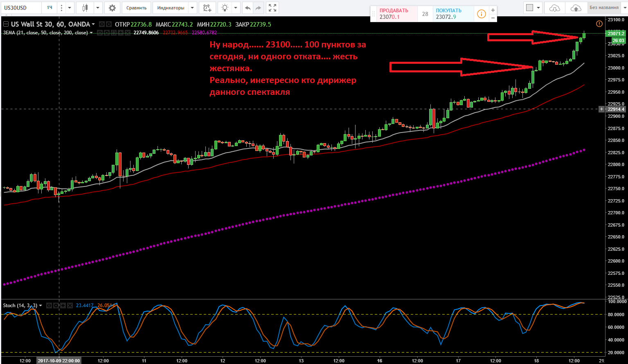
Task: Open Индикаторы indicators button
Action: click(171, 8)
